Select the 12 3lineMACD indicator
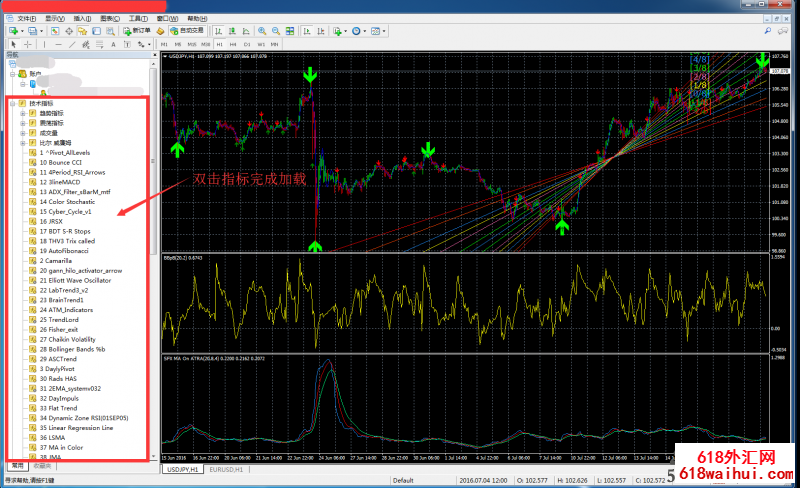The height and width of the screenshot is (488, 800). pos(60,182)
